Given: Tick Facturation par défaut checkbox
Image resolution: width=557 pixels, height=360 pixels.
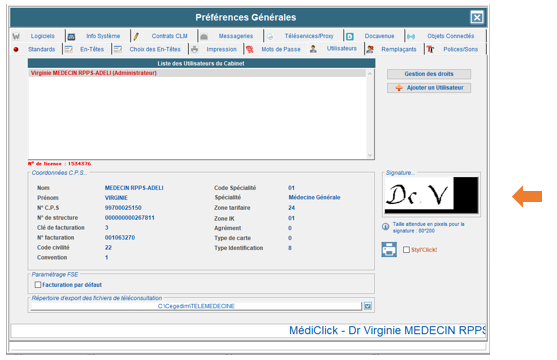Looking at the screenshot, I should click(38, 285).
